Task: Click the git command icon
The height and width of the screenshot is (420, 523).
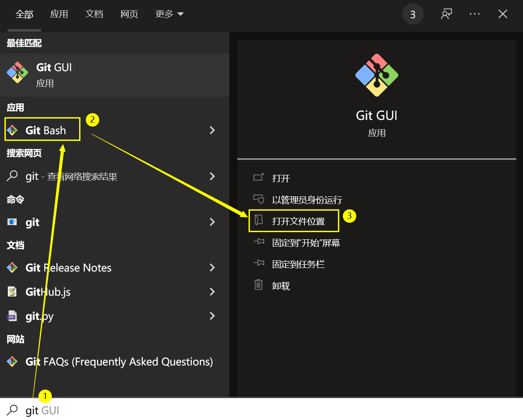Action: click(x=12, y=222)
